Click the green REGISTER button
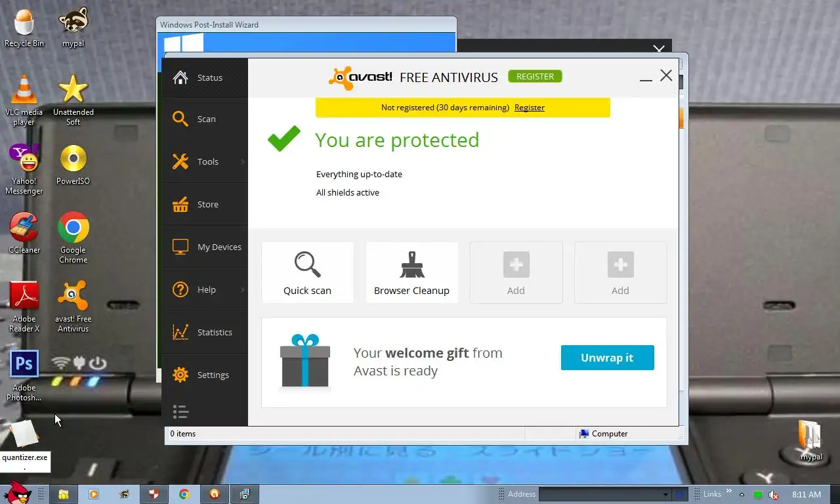 (x=535, y=76)
